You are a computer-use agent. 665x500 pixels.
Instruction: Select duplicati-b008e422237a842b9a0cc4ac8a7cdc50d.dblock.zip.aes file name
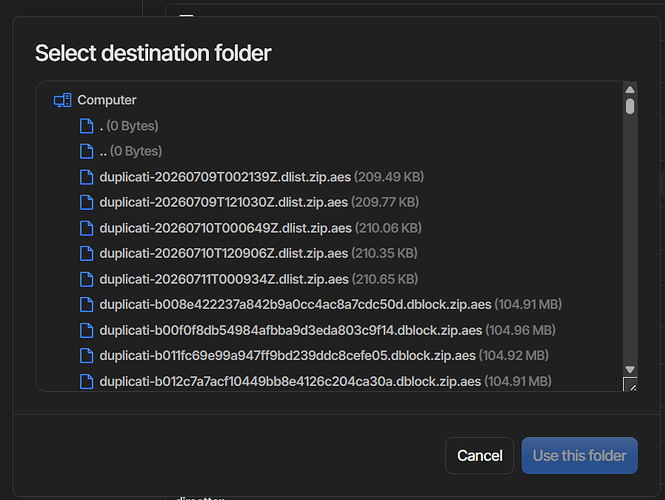(x=295, y=304)
